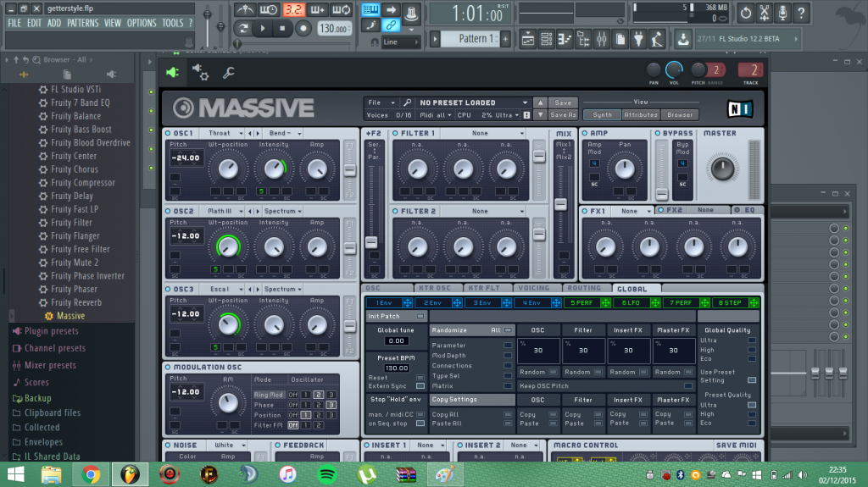Open the mixer from the toolbar
Image resolution: width=868 pixels, height=487 pixels.
click(x=601, y=39)
